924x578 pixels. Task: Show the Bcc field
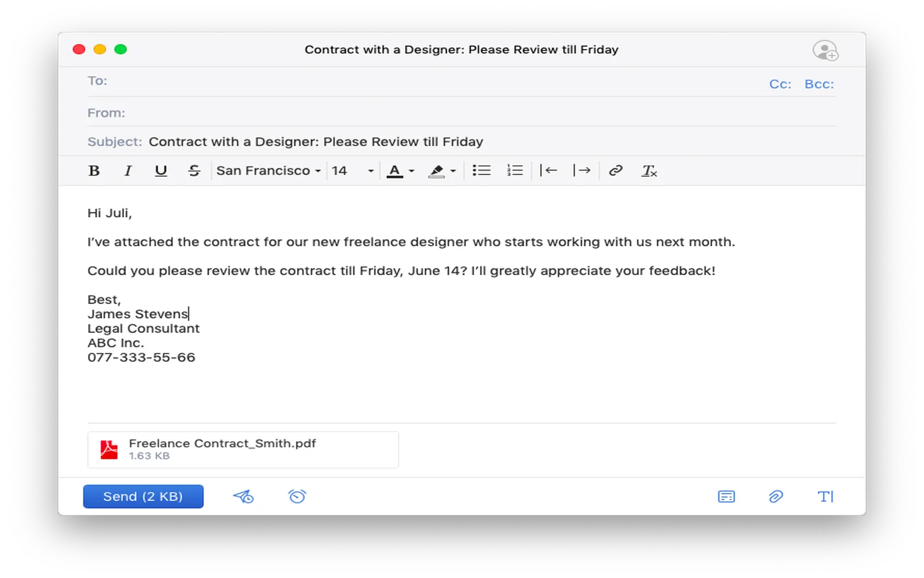pyautogui.click(x=819, y=84)
